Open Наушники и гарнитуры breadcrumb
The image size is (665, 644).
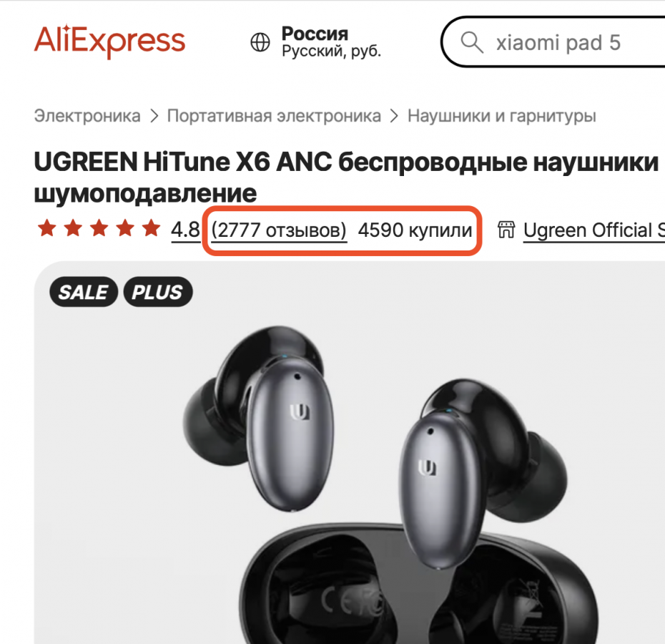502,116
